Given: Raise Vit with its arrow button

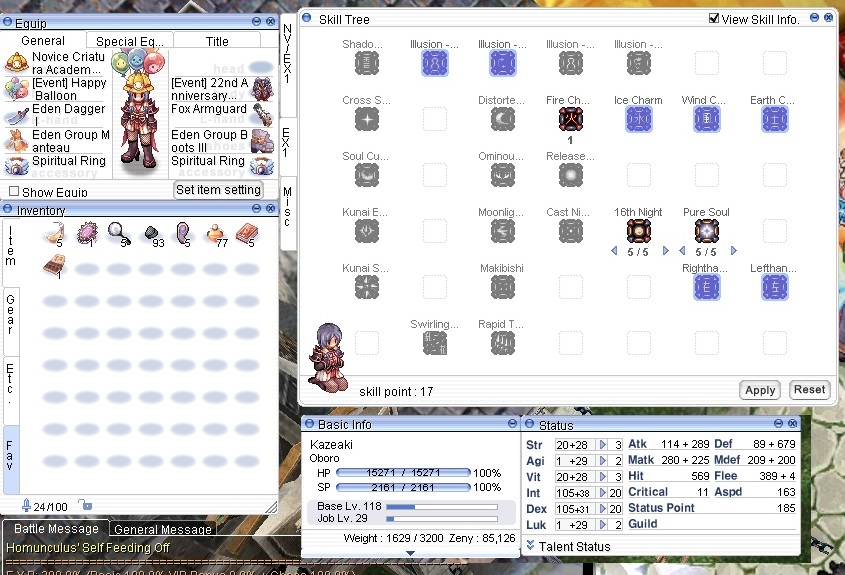Looking at the screenshot, I should (x=603, y=477).
